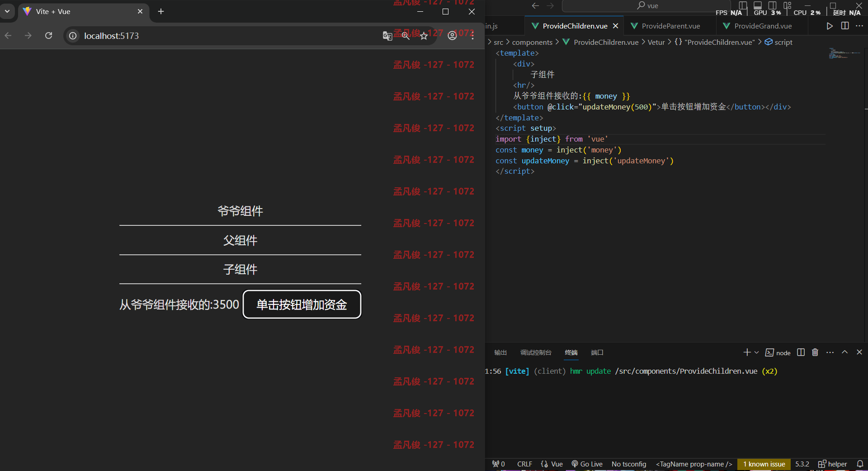This screenshot has width=868, height=471.
Task: Go back in Chrome browser history
Action: click(8, 36)
